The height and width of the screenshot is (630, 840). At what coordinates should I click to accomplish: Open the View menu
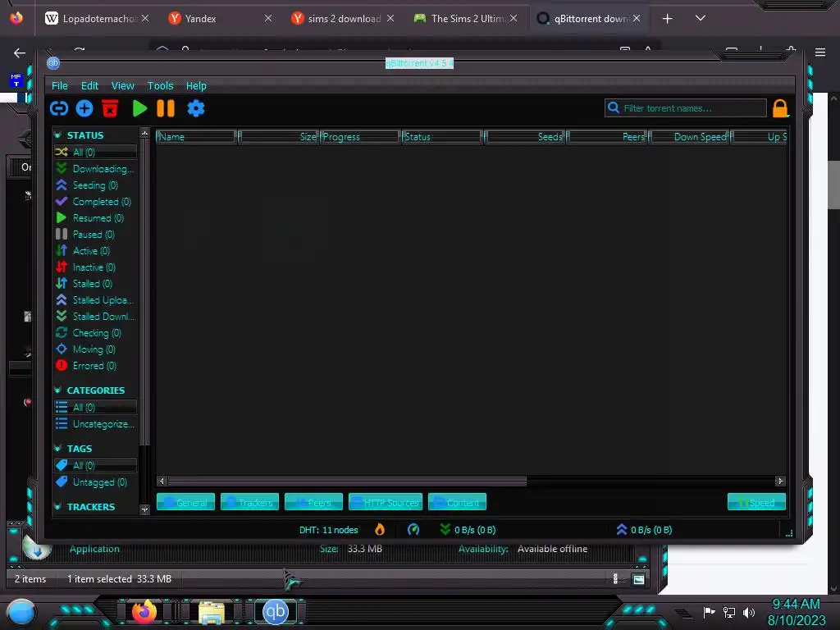pos(123,85)
